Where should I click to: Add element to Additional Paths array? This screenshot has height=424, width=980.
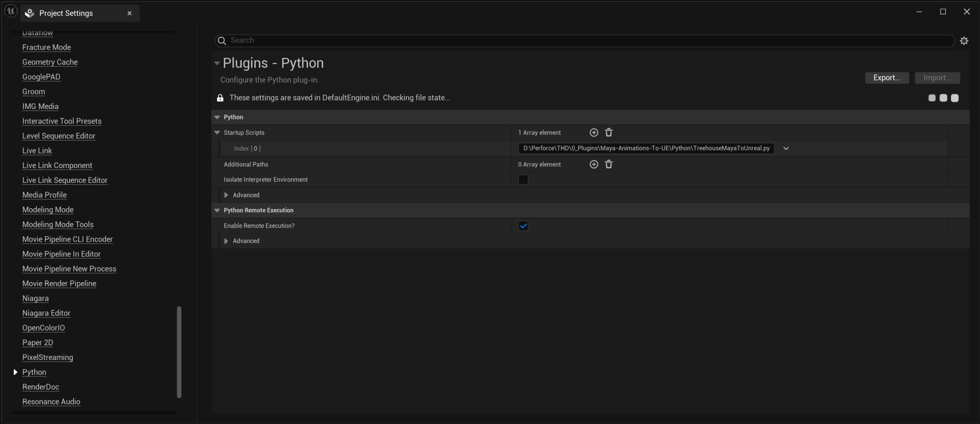point(594,164)
